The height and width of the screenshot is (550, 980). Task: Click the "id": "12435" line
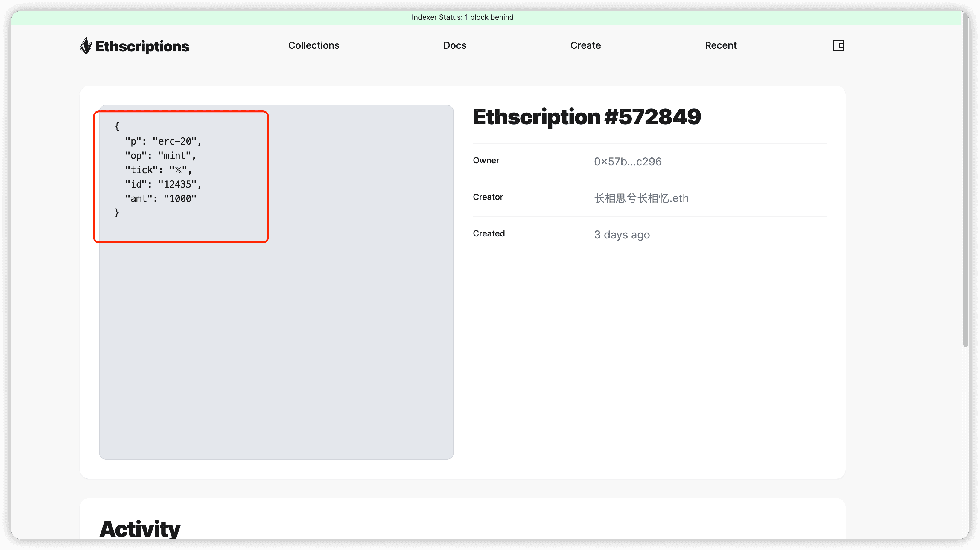163,184
